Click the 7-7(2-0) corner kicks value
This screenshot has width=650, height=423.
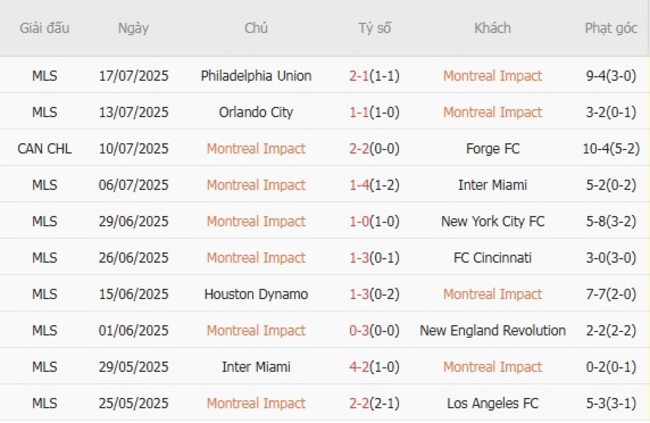coord(611,294)
